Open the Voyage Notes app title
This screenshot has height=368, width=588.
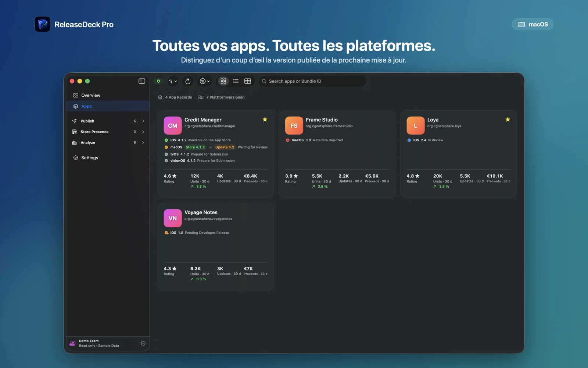tap(201, 212)
